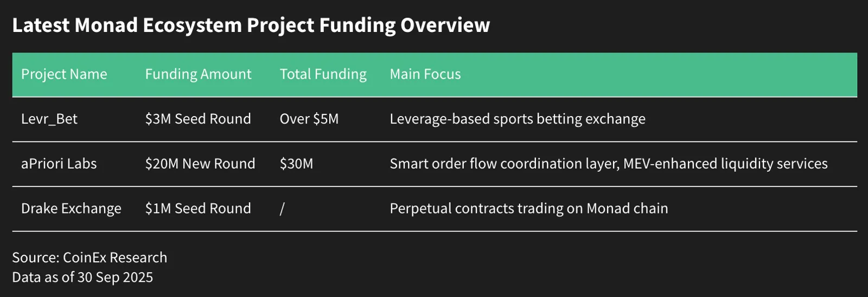Select the Funding Amount column header
This screenshot has height=297, width=868.
[x=198, y=74]
